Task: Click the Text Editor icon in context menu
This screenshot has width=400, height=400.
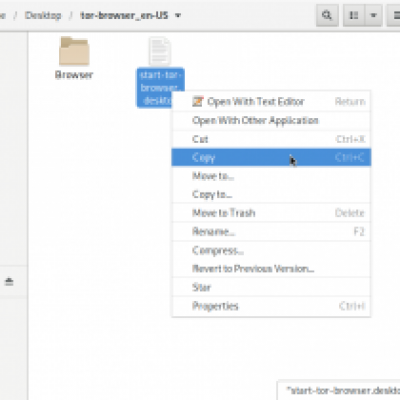Action: coord(198,101)
